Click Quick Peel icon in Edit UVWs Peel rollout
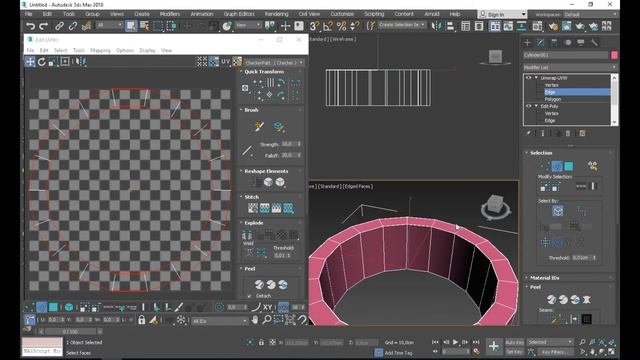Viewport: 640px width, 360px height. (x=259, y=284)
